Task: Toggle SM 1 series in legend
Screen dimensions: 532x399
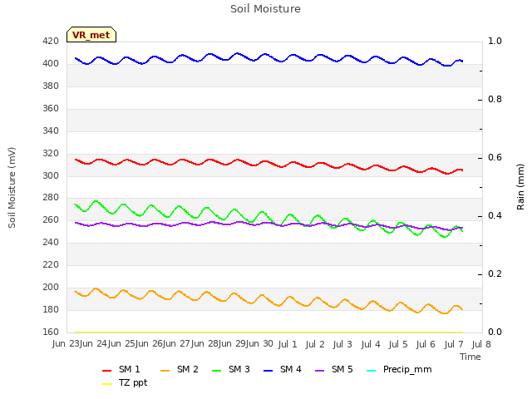Action: click(121, 369)
